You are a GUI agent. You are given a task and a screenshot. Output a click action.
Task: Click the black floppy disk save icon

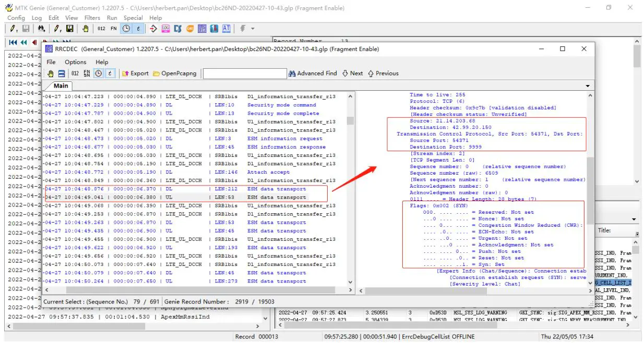pyautogui.click(x=69, y=29)
